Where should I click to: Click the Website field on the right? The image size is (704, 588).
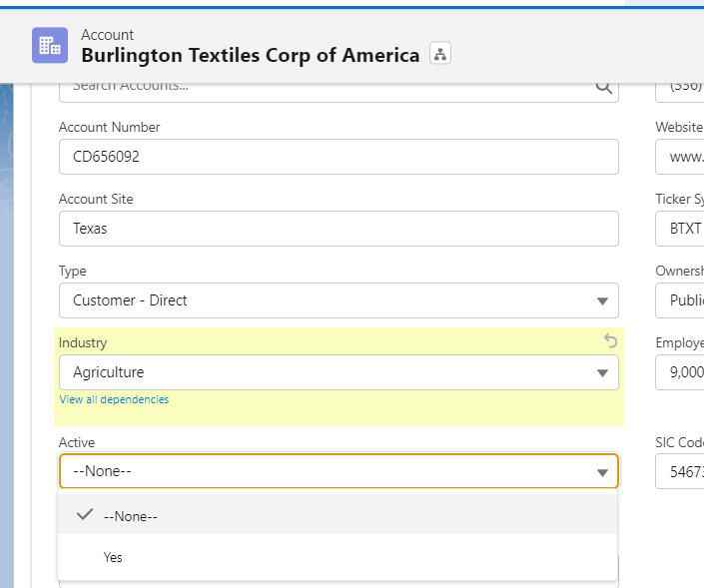coord(680,157)
